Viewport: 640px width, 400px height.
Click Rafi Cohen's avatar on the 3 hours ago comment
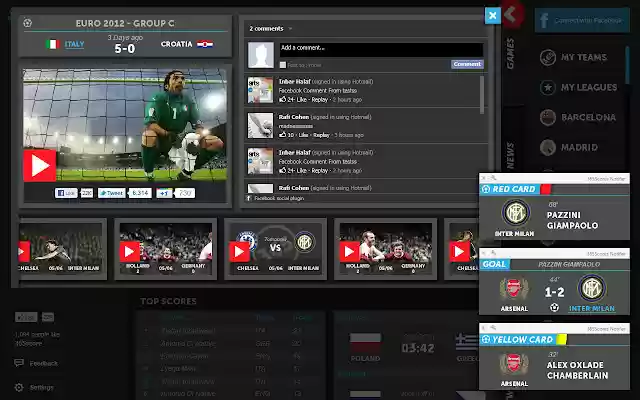[260, 126]
